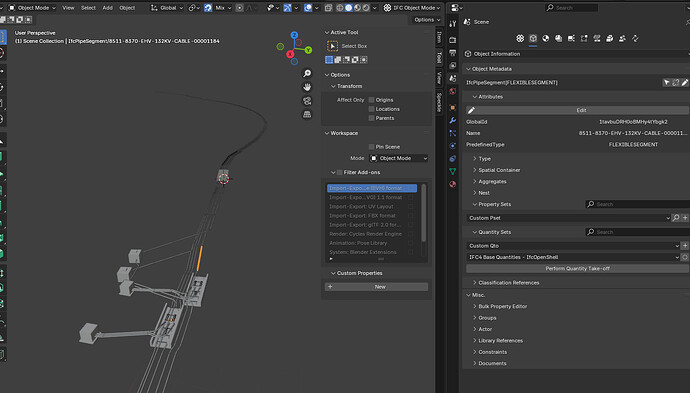Open the Add menu in header

click(107, 7)
